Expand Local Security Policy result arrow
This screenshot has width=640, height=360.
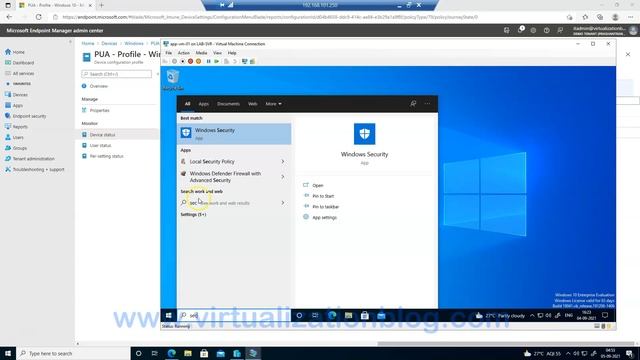coord(282,162)
